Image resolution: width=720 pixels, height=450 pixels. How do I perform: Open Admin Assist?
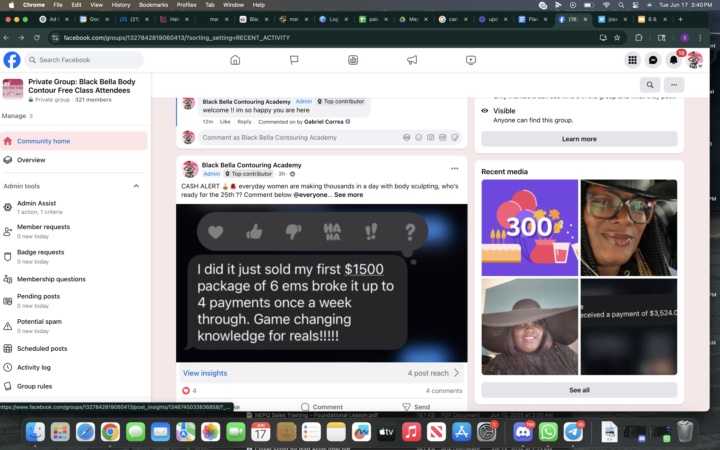point(74,207)
